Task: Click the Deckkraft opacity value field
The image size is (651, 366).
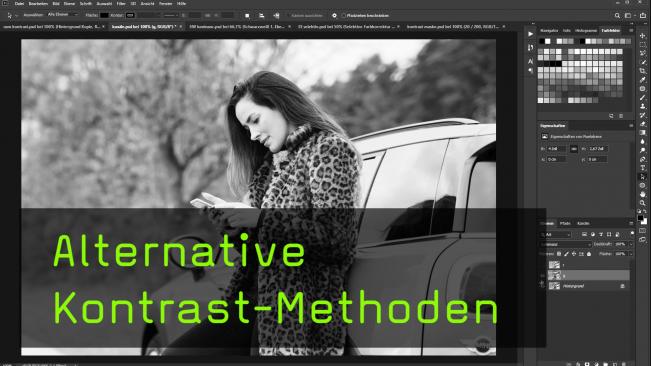Action: (x=620, y=244)
